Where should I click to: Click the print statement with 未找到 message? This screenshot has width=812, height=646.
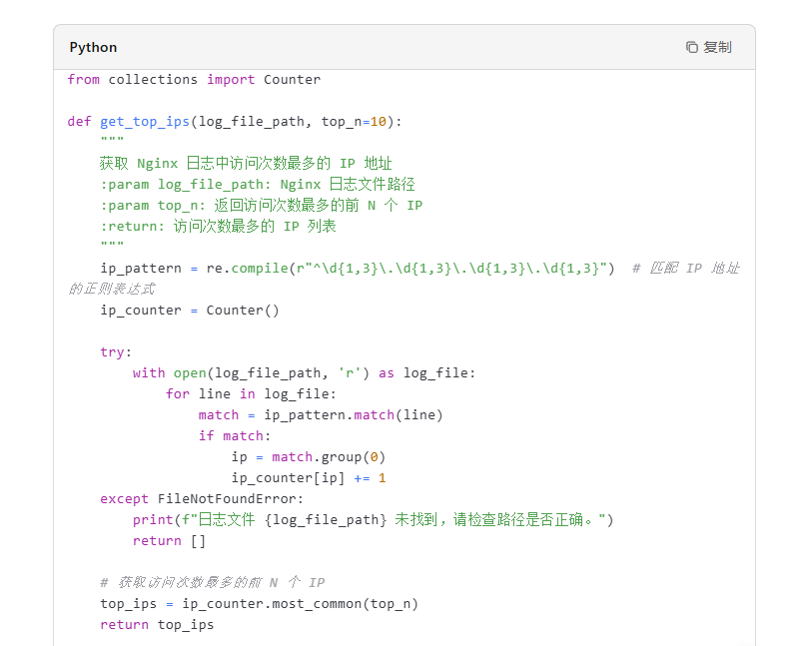point(373,520)
